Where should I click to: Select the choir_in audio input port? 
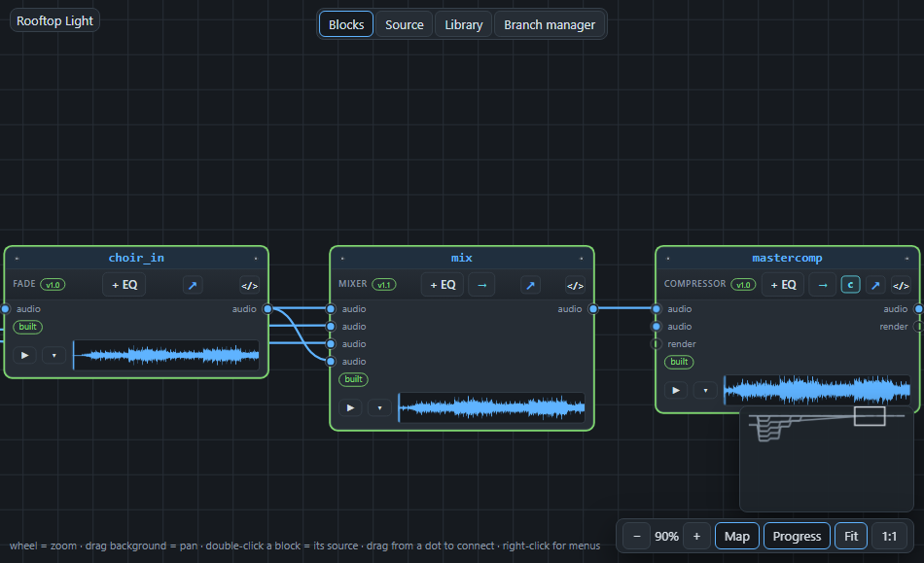tap(5, 308)
